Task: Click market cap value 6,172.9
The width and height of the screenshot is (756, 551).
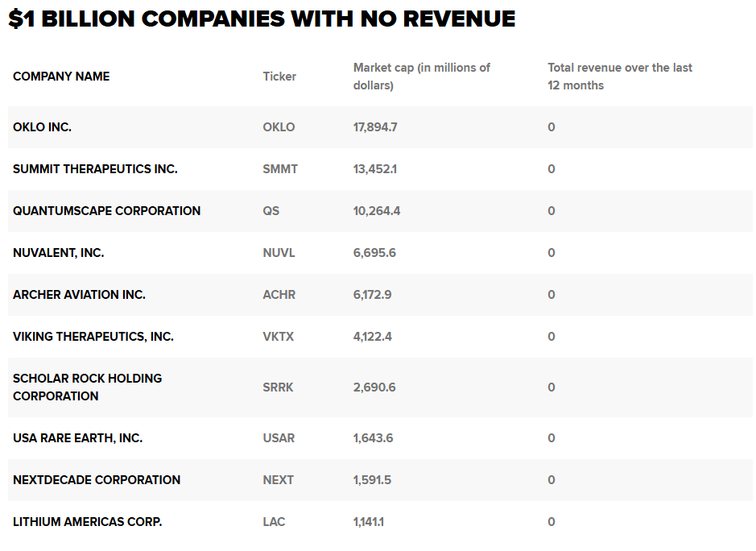Action: (x=372, y=295)
